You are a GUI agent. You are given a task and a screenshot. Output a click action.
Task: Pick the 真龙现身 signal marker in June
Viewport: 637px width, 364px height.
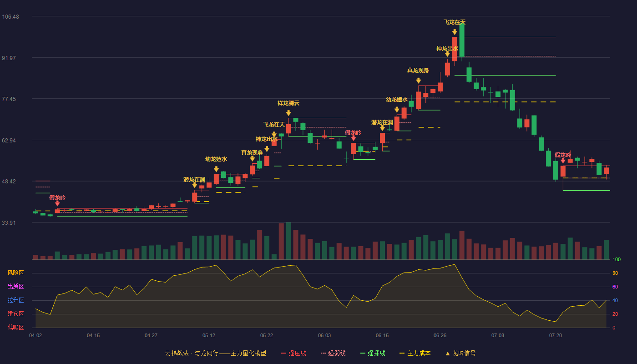click(418, 81)
